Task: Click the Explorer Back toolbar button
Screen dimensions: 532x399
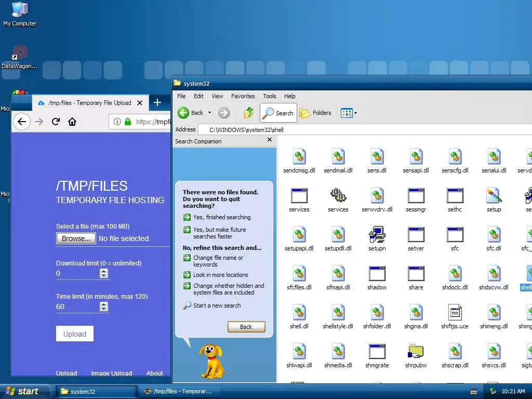Action: point(191,113)
